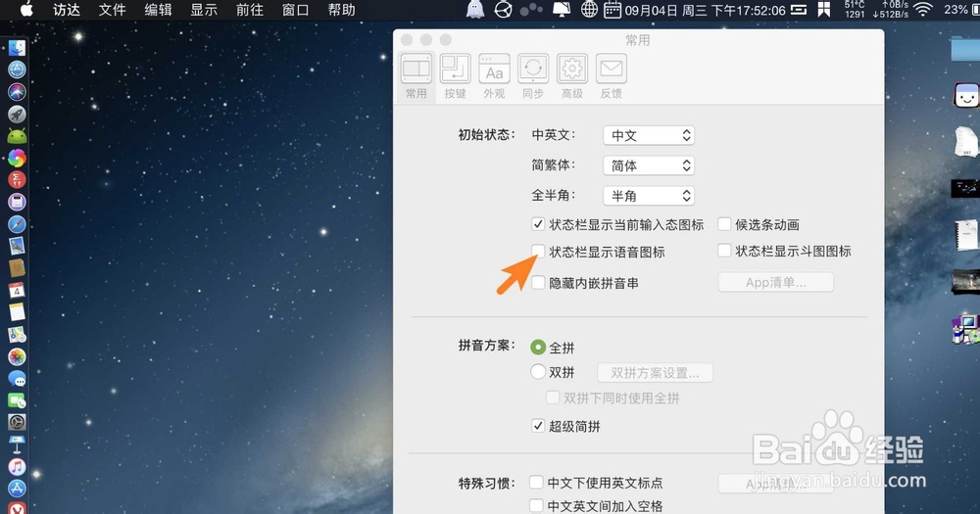The width and height of the screenshot is (980, 514).
Task: Check 隐藏内嵌拼音串 option
Action: click(x=537, y=282)
